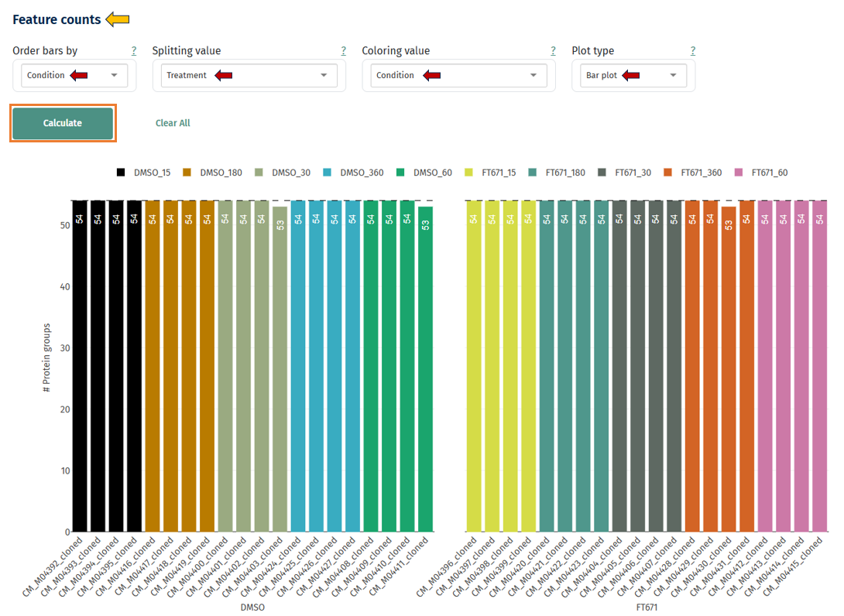844x616 pixels.
Task: Click the DMSO_15 legend marker
Action: point(120,172)
